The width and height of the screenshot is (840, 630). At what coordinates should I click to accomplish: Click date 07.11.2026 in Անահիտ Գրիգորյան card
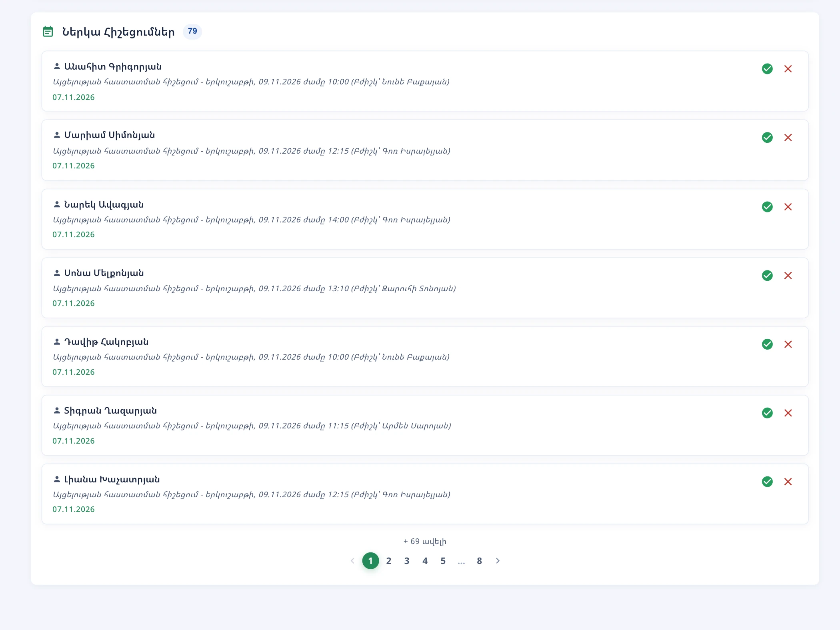74,97
